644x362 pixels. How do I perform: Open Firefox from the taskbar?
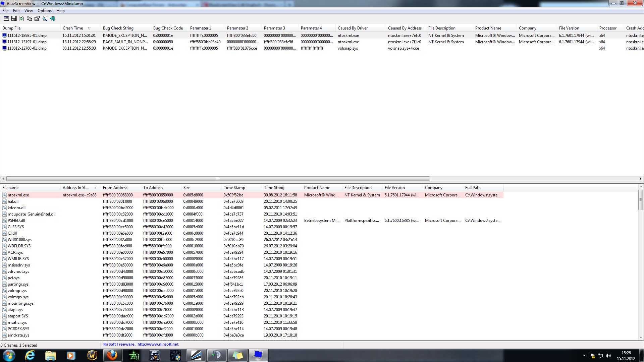point(112,355)
